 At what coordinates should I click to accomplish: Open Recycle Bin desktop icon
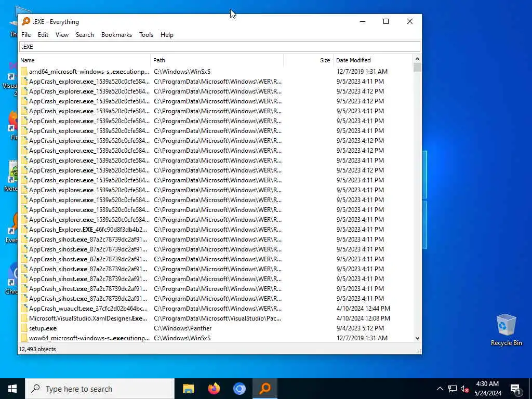point(506,329)
